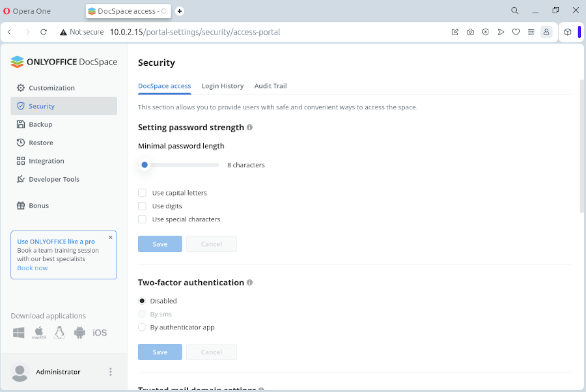Switch to the Login History tab
The height and width of the screenshot is (392, 586).
[x=223, y=86]
